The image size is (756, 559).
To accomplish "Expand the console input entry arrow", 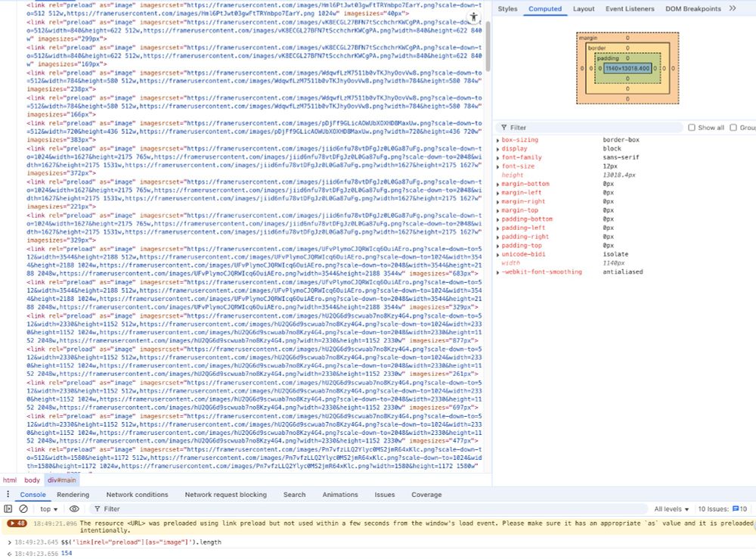I will (10, 542).
